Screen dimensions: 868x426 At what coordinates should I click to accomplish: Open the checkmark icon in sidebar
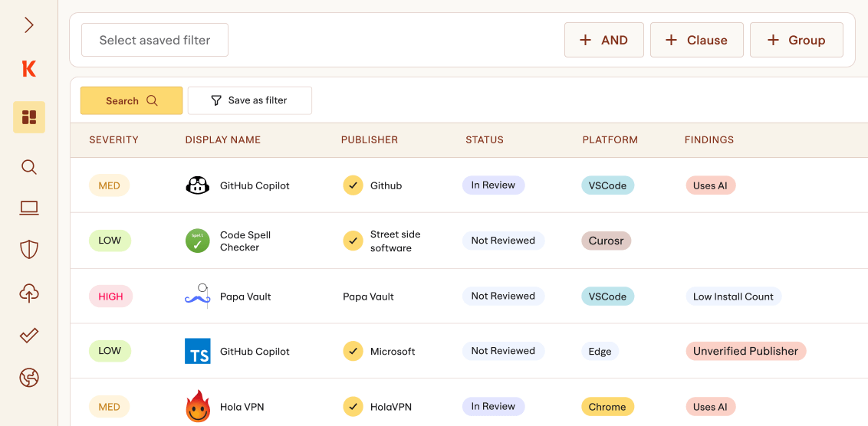pyautogui.click(x=29, y=335)
